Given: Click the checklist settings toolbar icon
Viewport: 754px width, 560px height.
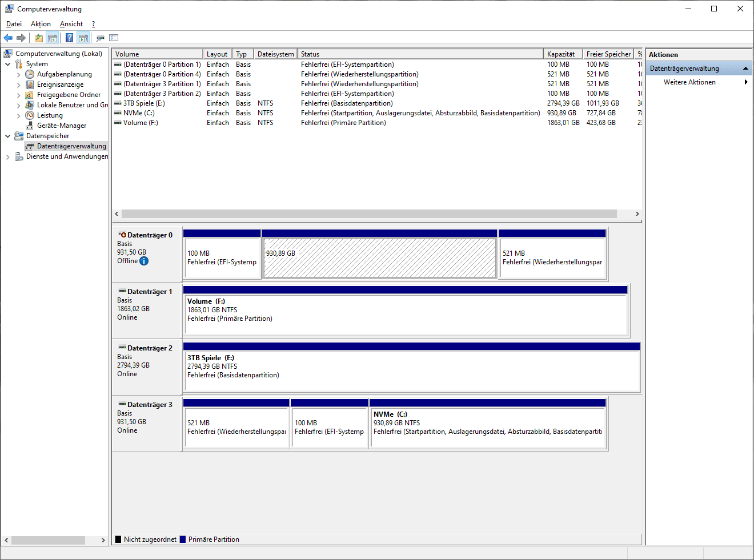Looking at the screenshot, I should 114,38.
